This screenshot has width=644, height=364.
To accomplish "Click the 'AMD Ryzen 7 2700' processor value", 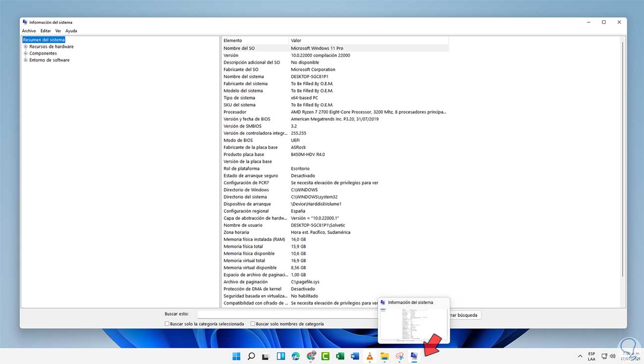I will click(x=369, y=112).
